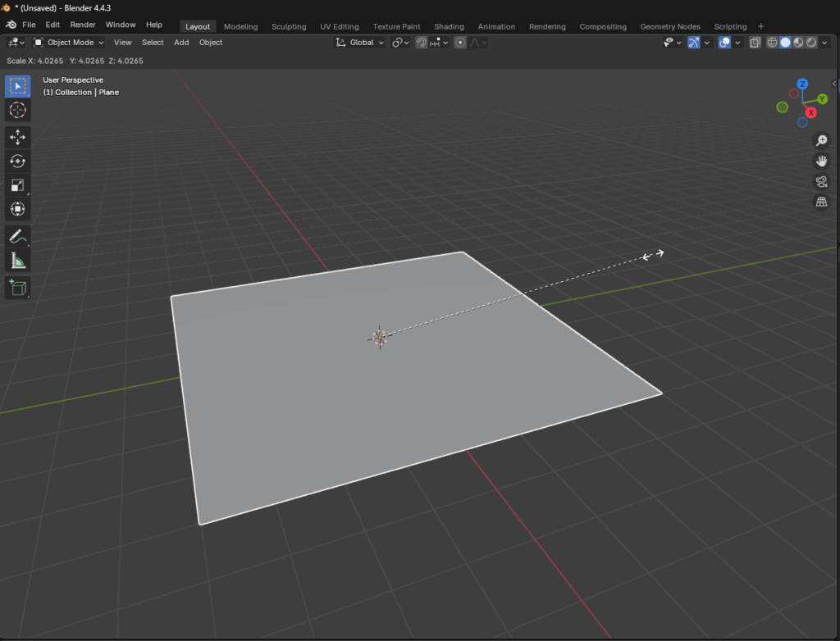840x641 pixels.
Task: Toggle viewport gizmos visibility button
Action: (x=693, y=43)
